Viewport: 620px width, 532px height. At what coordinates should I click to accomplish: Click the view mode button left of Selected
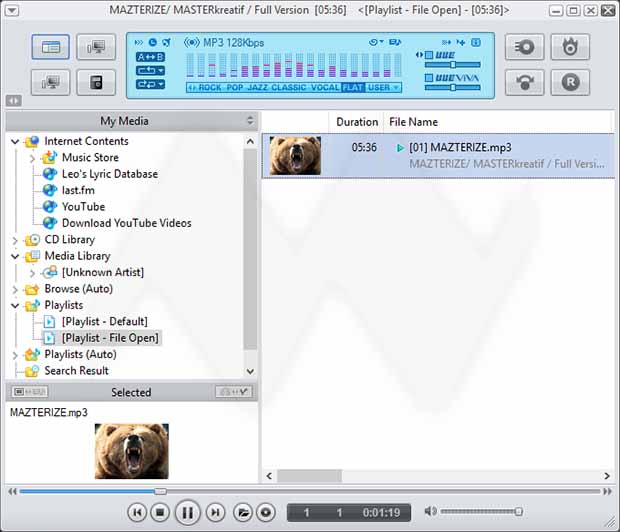pos(30,392)
